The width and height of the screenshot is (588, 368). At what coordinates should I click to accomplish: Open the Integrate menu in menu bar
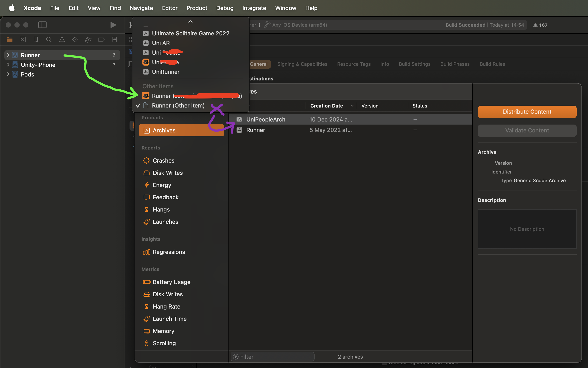tap(254, 8)
